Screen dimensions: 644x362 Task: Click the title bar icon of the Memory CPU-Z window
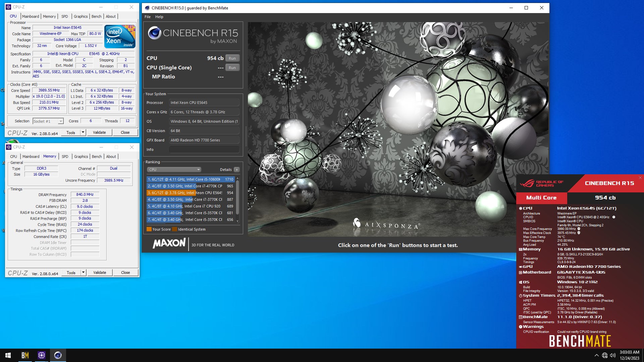(9, 147)
